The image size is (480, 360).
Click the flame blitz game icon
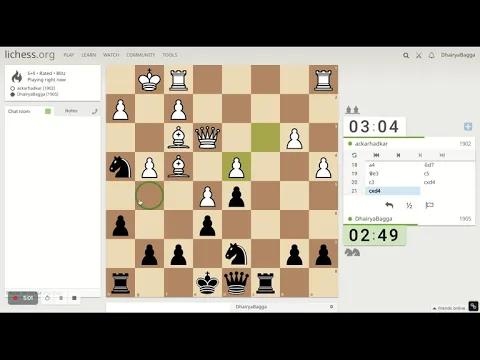[x=17, y=77]
